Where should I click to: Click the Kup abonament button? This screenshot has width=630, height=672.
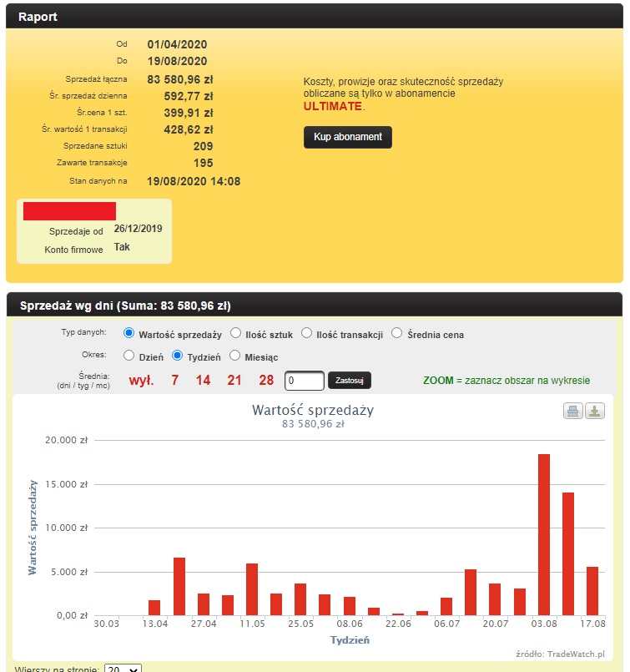coord(347,137)
